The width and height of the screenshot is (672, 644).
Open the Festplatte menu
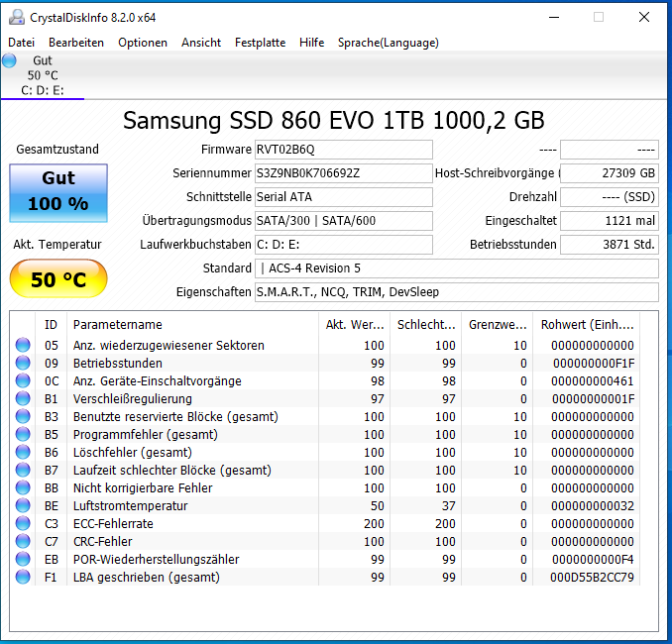(x=260, y=43)
